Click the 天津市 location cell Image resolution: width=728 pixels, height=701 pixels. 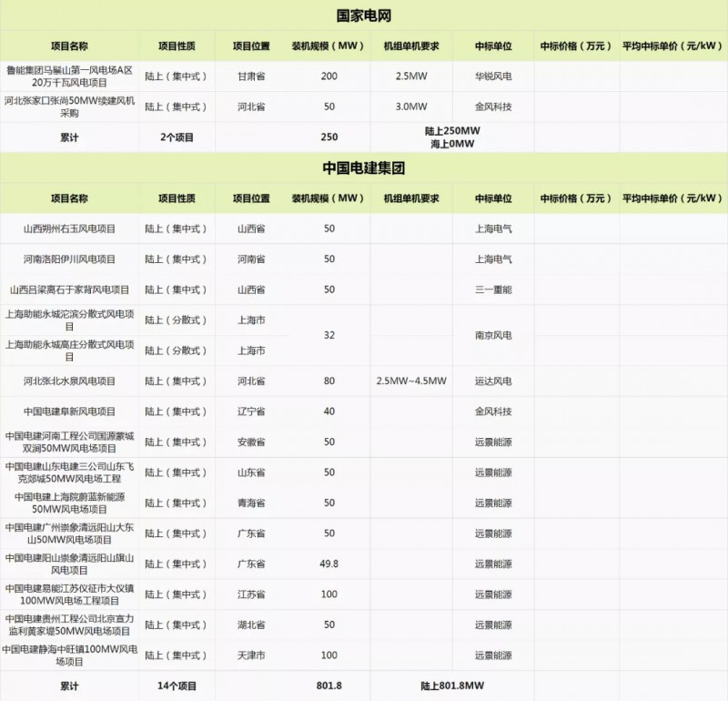(251, 655)
